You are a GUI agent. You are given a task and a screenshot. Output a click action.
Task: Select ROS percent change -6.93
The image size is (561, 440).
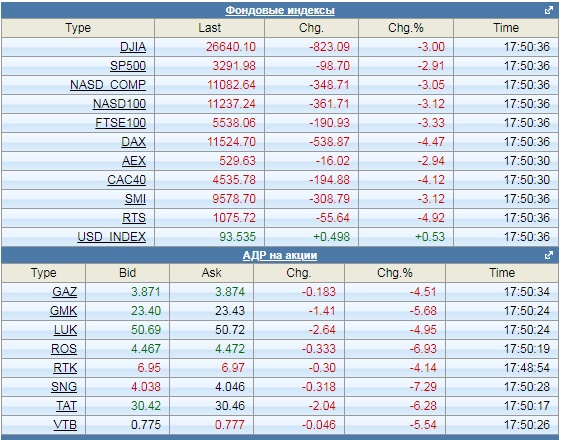(x=423, y=348)
